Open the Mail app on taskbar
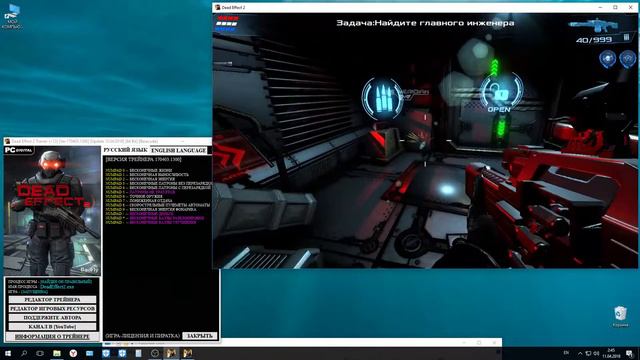Image resolution: width=640 pixels, height=360 pixels. point(89,353)
